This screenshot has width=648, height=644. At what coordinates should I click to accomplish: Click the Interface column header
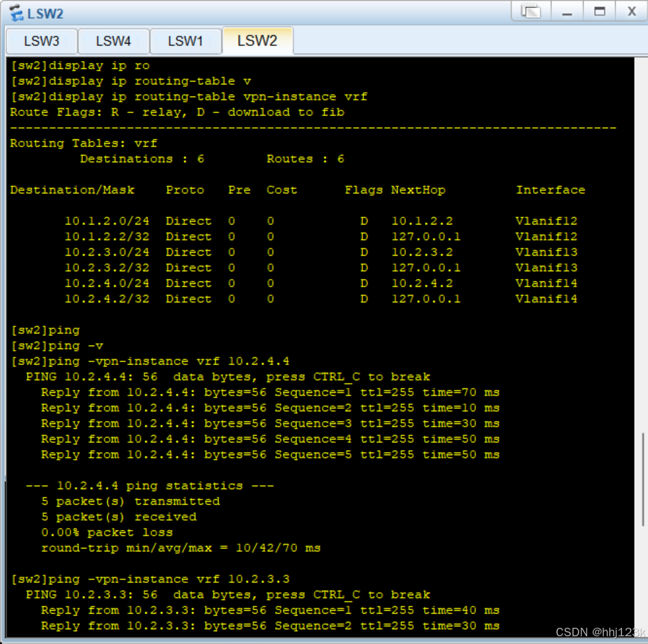[x=551, y=190]
